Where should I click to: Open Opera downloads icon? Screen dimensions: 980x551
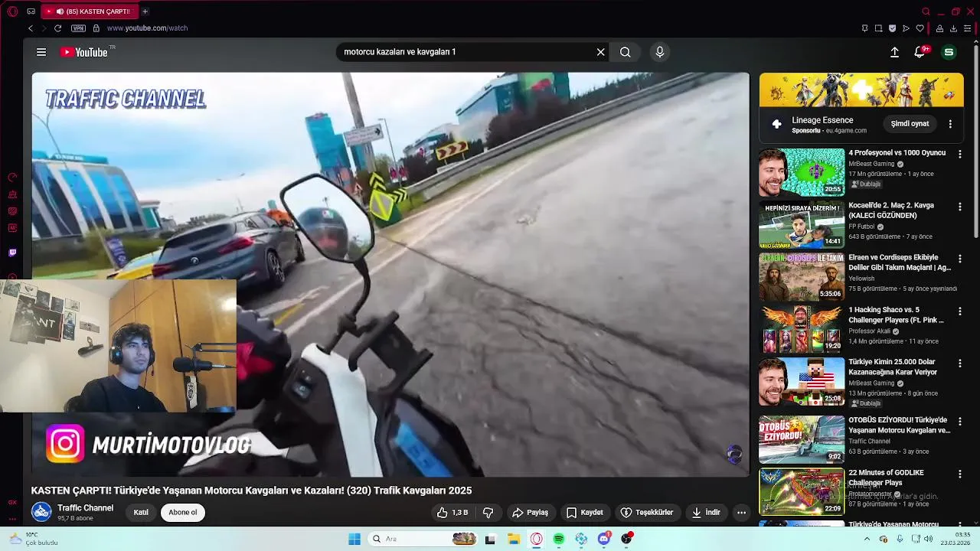[953, 28]
